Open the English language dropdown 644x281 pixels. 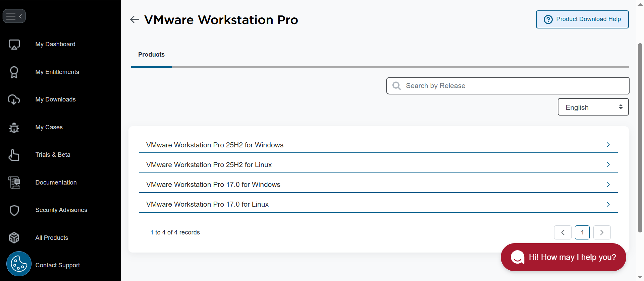tap(593, 107)
